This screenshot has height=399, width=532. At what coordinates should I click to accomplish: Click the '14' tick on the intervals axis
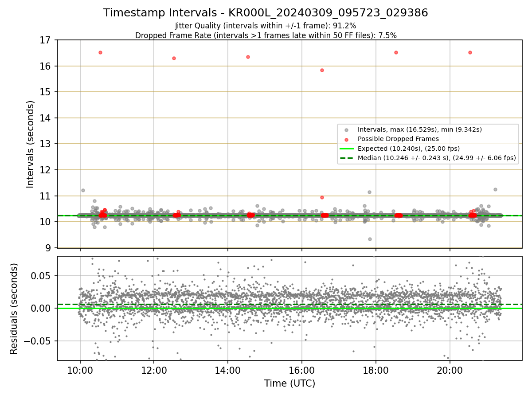[x=46, y=118]
